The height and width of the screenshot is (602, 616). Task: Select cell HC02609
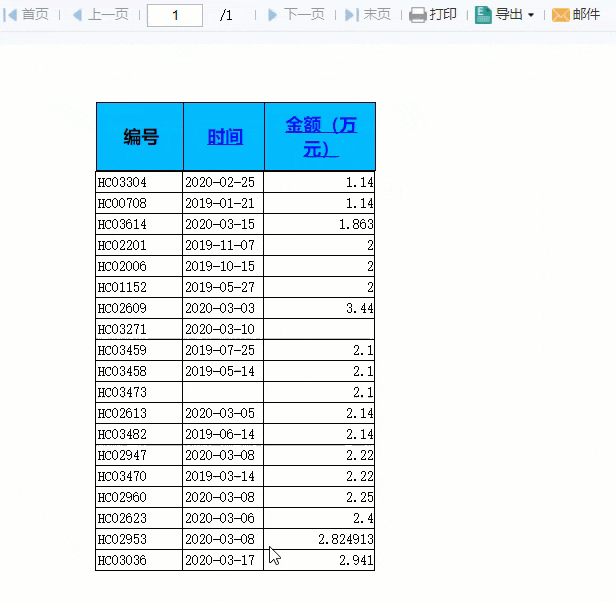coord(139,308)
